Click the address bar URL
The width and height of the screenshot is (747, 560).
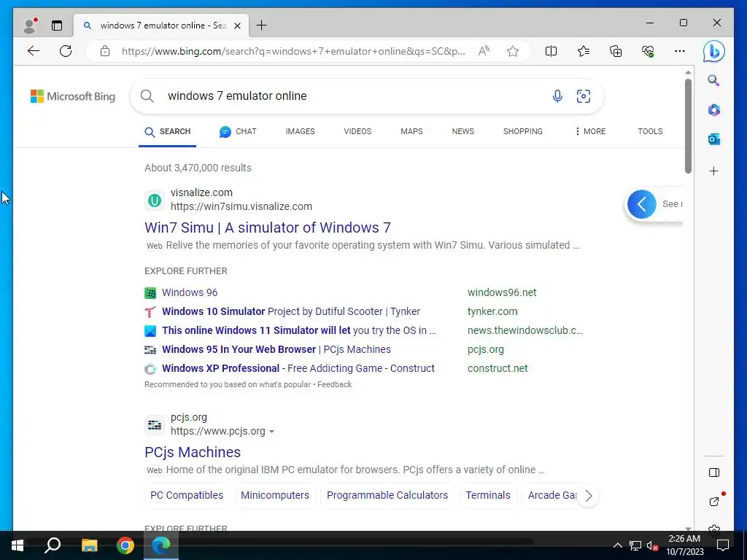point(293,51)
